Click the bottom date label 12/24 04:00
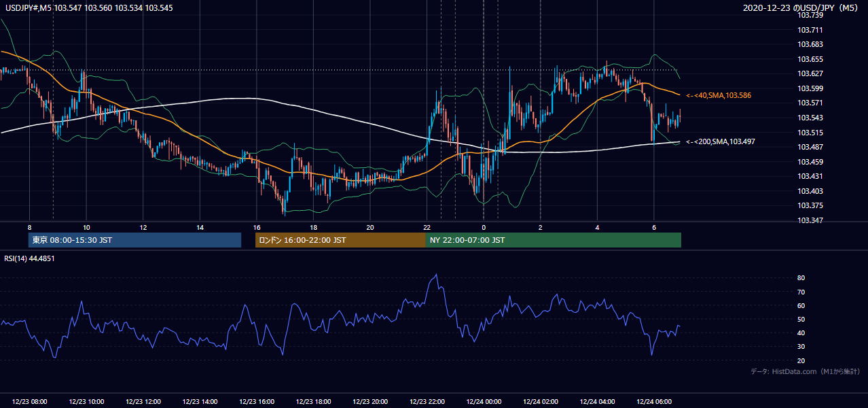This screenshot has height=408, width=868. [597, 402]
